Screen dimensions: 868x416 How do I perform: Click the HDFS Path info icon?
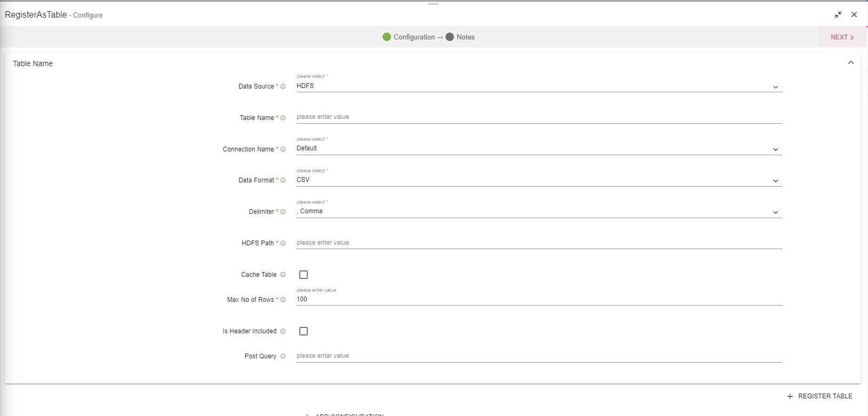pos(283,243)
